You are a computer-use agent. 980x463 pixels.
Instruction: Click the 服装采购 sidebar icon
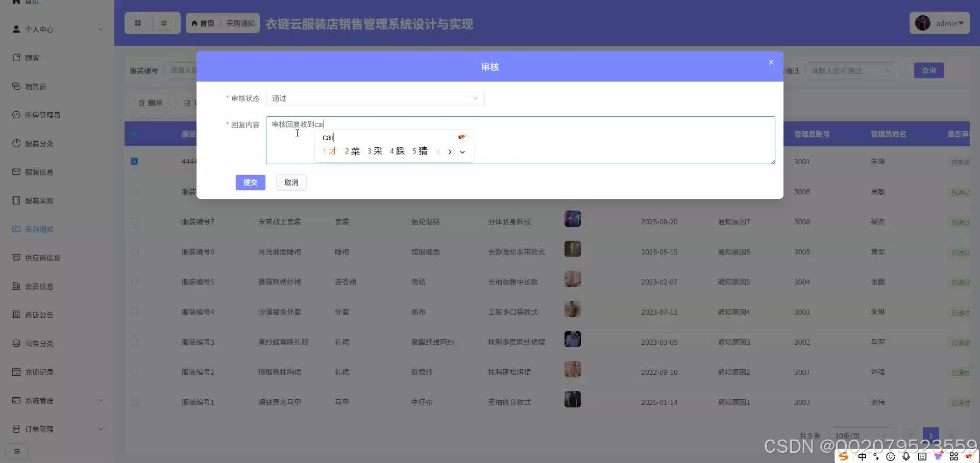point(16,200)
